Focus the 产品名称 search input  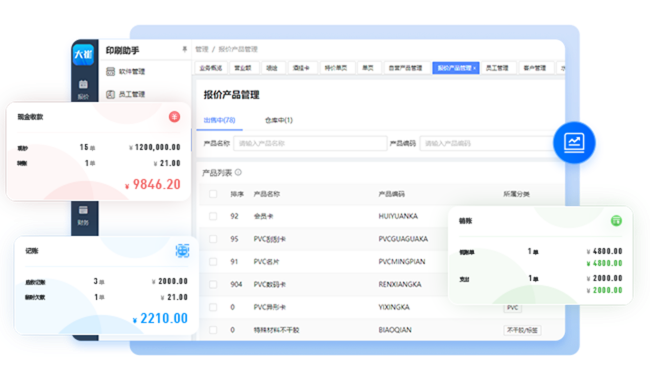click(x=310, y=143)
